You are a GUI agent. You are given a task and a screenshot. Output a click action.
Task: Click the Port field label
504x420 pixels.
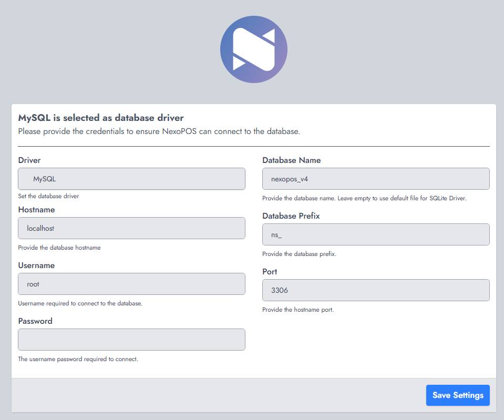[x=270, y=272]
